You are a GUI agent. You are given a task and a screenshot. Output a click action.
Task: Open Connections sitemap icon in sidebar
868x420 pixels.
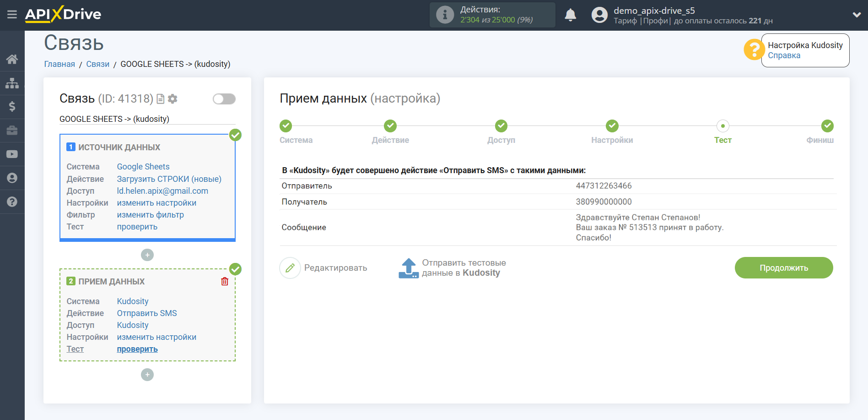(x=12, y=83)
